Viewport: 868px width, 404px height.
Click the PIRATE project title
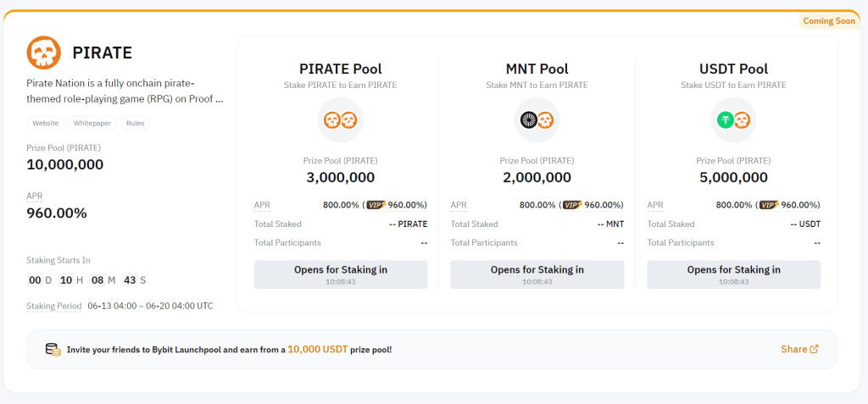click(x=103, y=53)
